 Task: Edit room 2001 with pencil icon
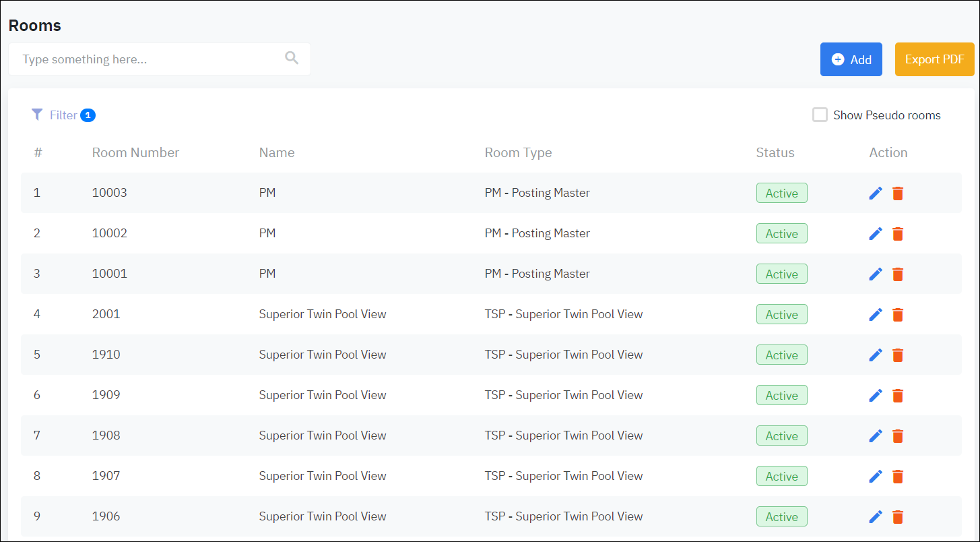coord(876,315)
